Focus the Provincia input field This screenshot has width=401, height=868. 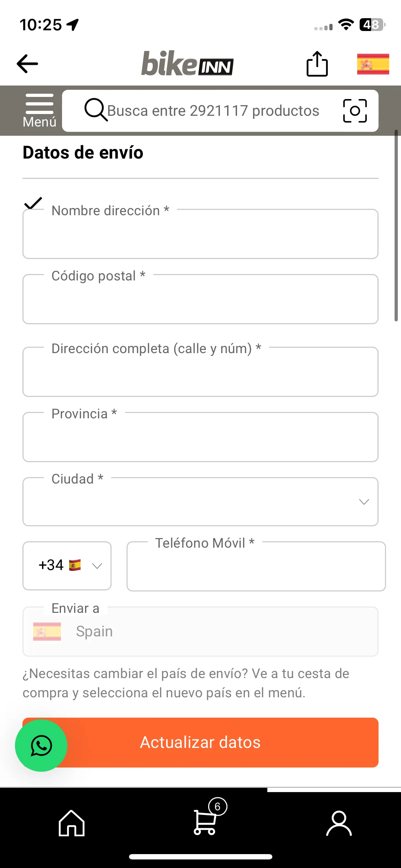click(200, 437)
